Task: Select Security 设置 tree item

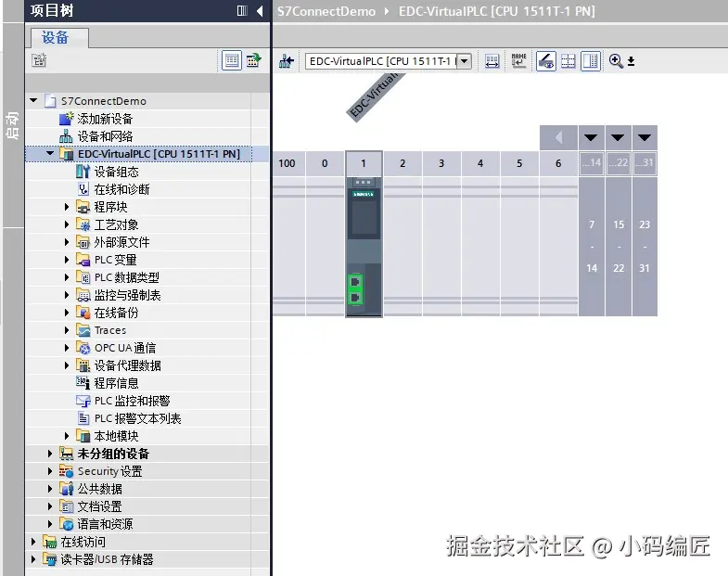Action: pyautogui.click(x=109, y=471)
